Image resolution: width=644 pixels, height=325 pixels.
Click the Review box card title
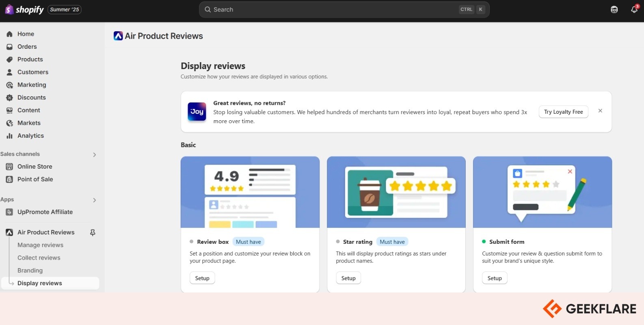tap(213, 242)
